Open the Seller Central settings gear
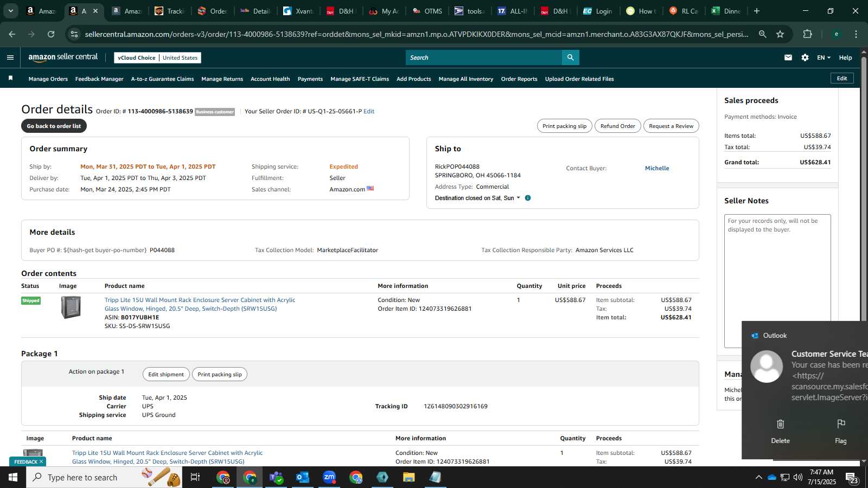The height and width of the screenshot is (488, 868). click(x=805, y=57)
